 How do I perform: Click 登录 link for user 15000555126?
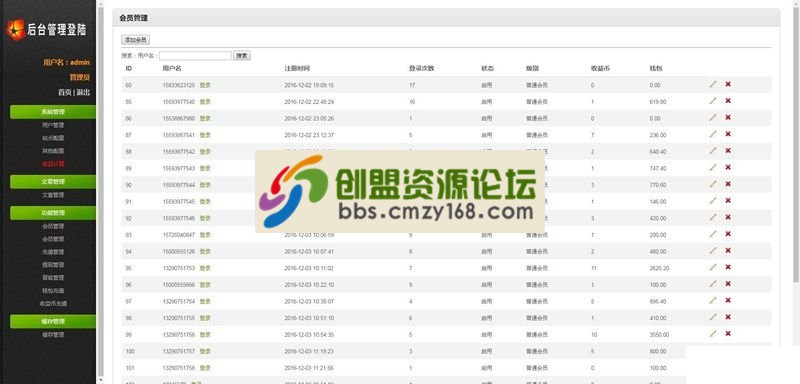point(205,251)
